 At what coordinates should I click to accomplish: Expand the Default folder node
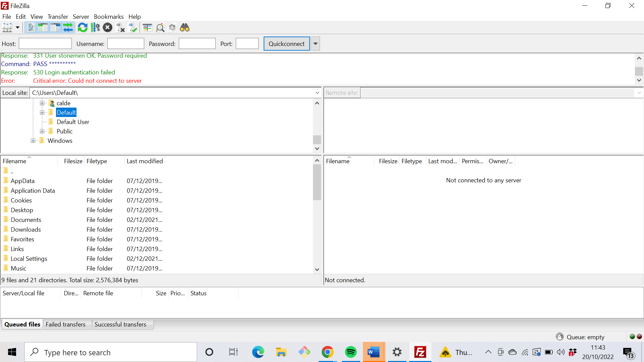(x=42, y=112)
